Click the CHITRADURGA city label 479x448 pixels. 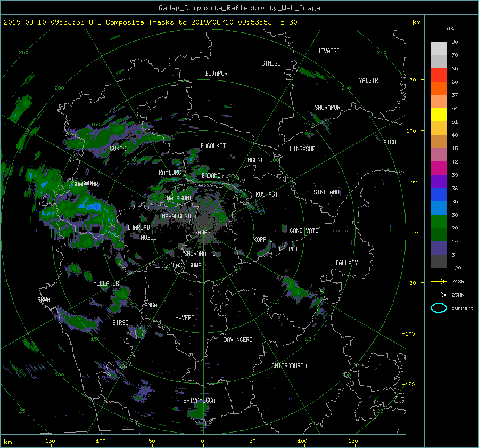[x=289, y=366]
